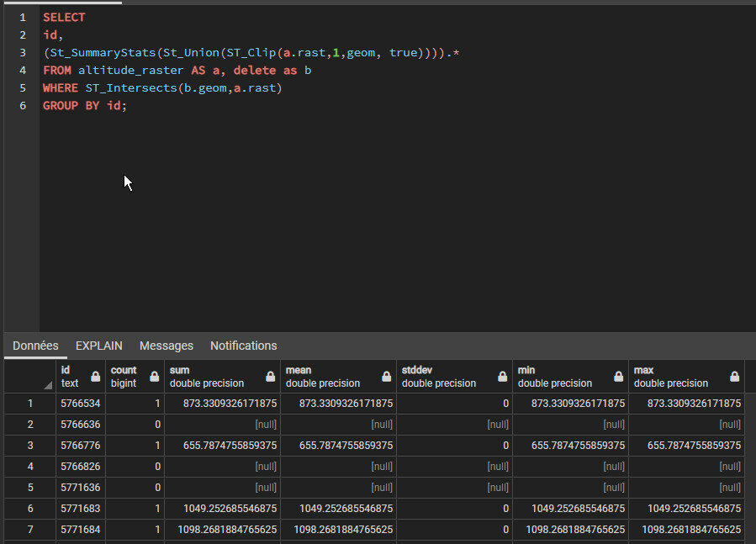Place cursor on the GROUP BY line
The height and width of the screenshot is (544, 756).
point(84,106)
